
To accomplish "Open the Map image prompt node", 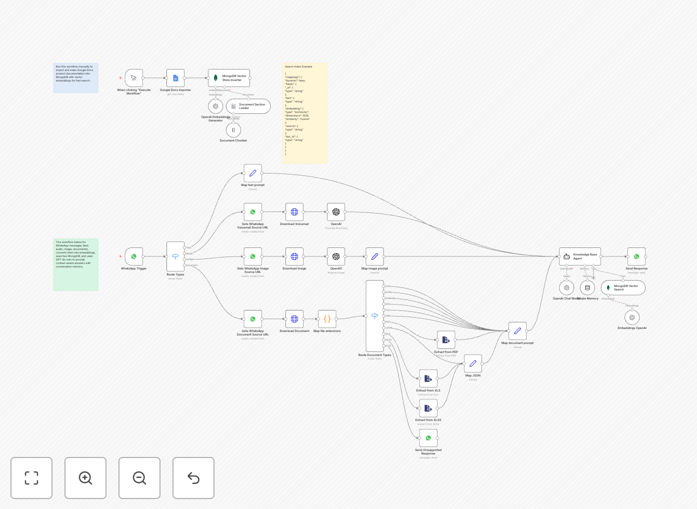I will pos(375,257).
